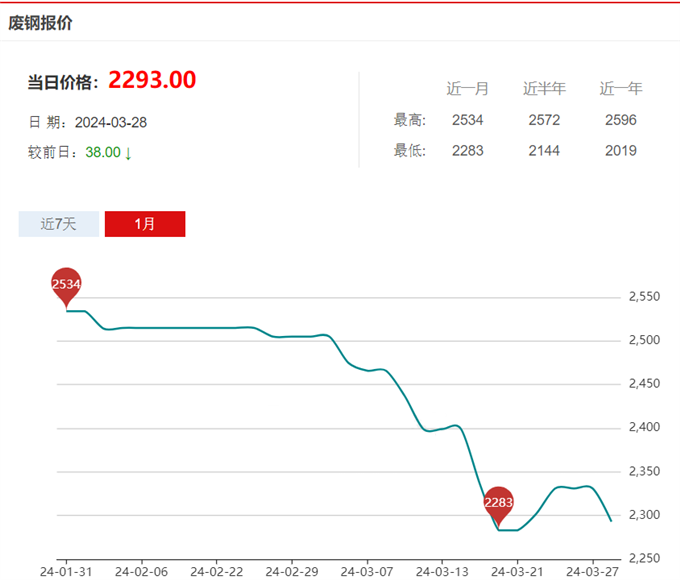
Task: Click the 38.00 change value
Action: pyautogui.click(x=103, y=152)
